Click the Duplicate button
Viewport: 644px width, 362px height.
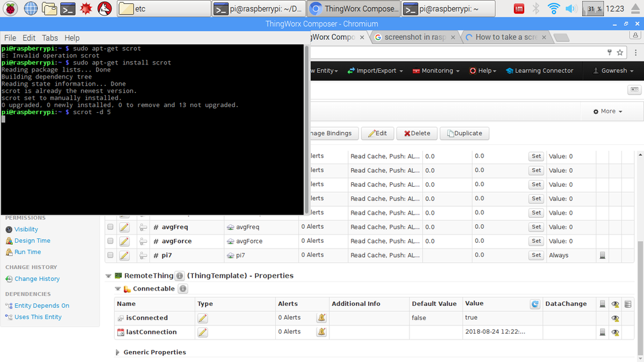[x=465, y=133]
